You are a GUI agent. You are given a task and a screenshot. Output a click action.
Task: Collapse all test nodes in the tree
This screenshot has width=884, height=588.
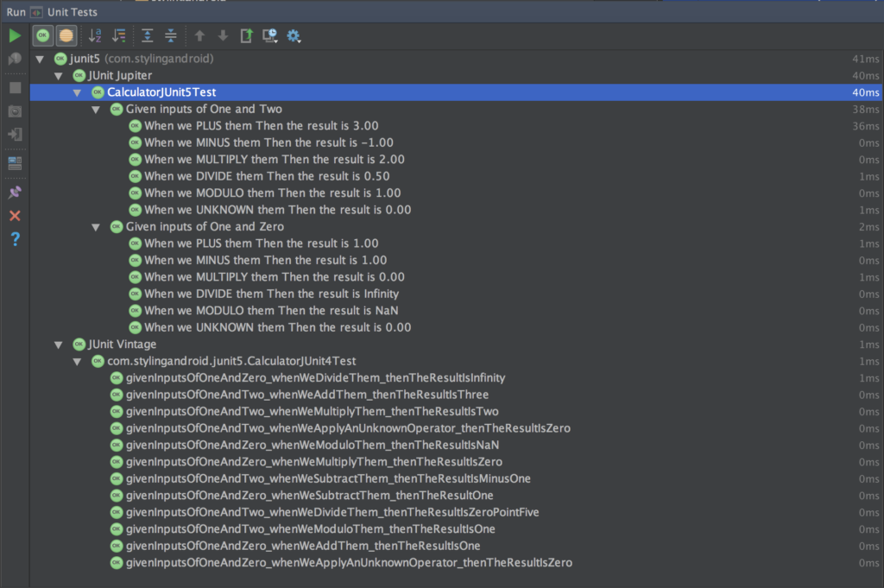pos(170,35)
